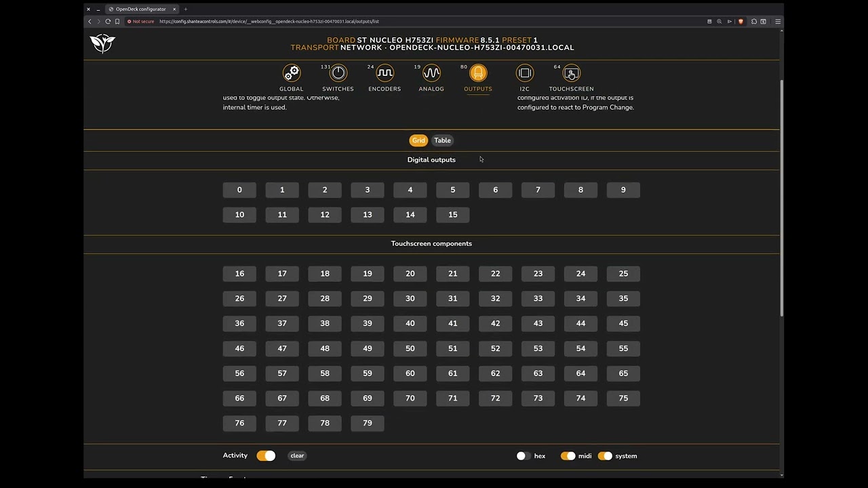This screenshot has height=488, width=868.
Task: Open digital output 5
Action: 453,190
